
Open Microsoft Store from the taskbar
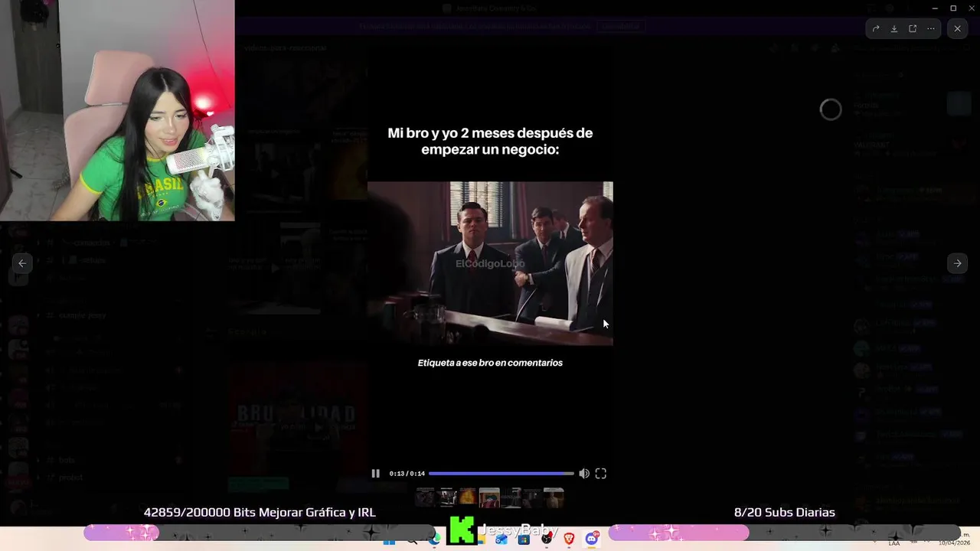pos(524,540)
